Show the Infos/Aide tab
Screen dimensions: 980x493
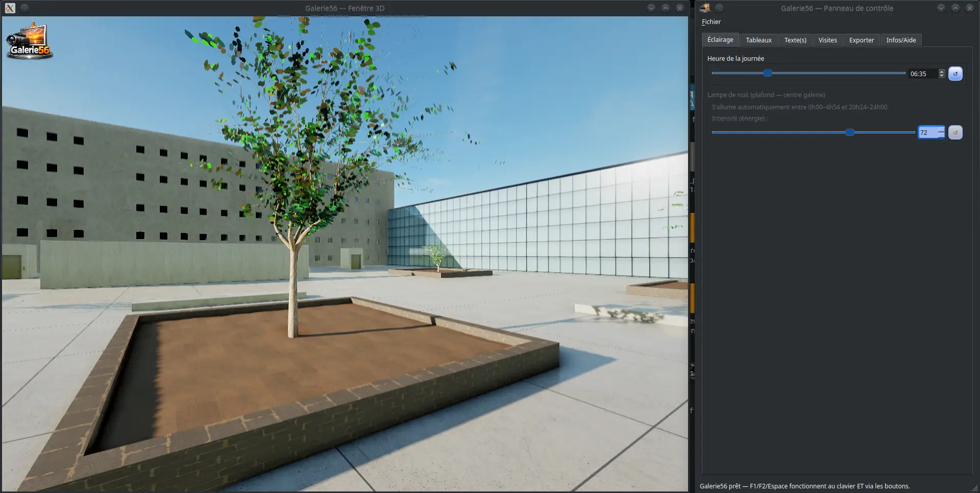pos(901,40)
